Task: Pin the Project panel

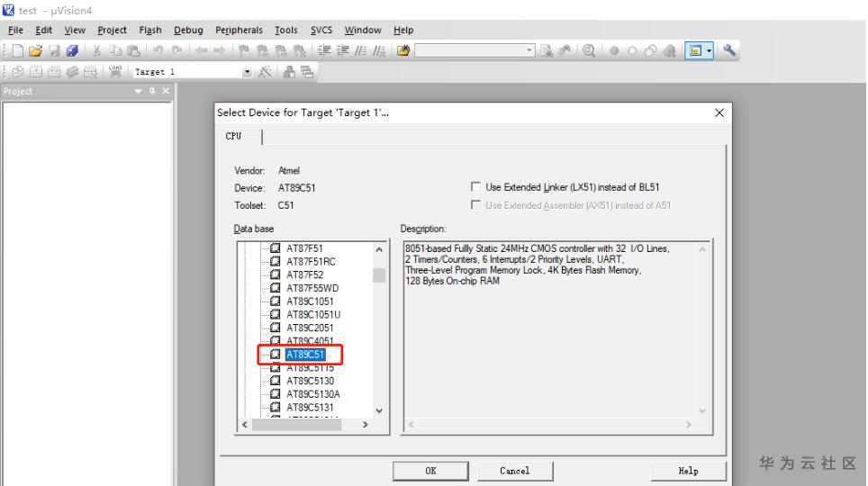Action: (151, 91)
